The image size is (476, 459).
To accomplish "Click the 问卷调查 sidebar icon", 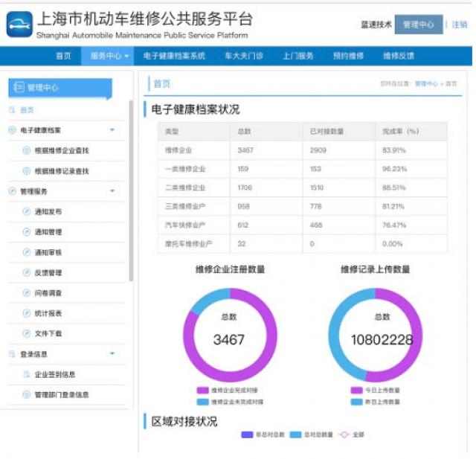I will [x=27, y=293].
